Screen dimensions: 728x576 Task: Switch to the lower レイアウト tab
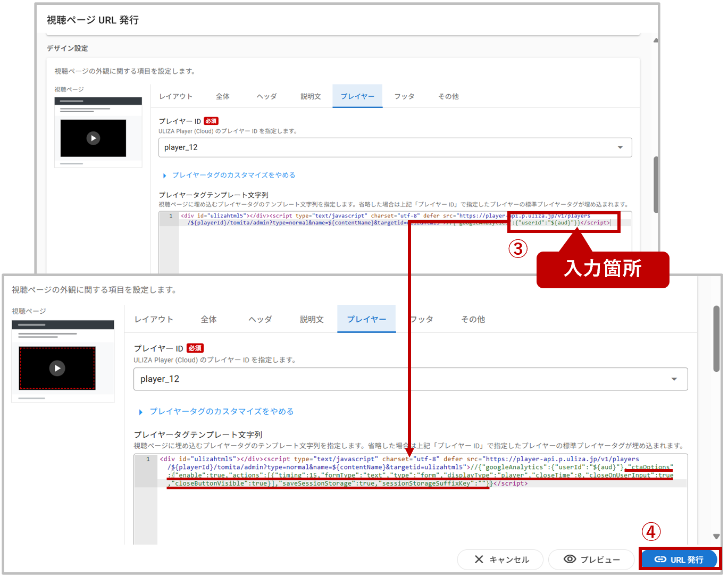coord(154,319)
